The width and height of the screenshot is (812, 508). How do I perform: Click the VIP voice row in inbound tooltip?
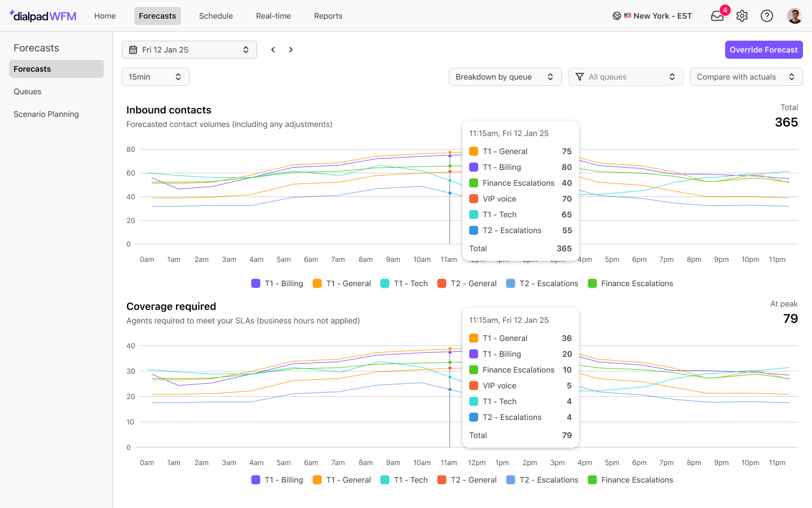point(520,199)
